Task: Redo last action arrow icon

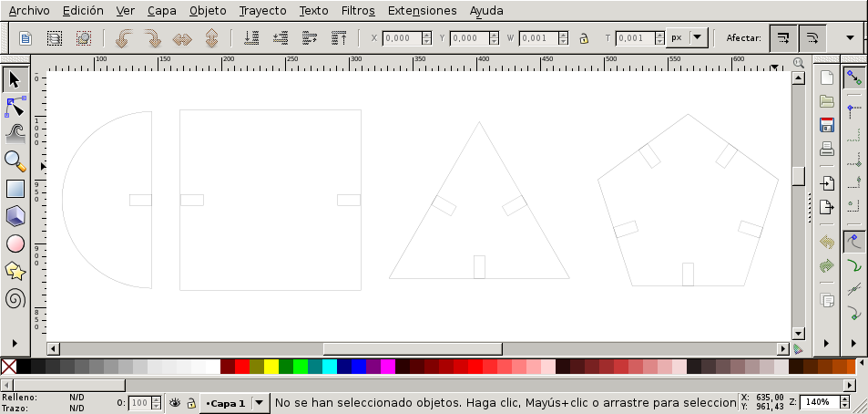Action: 826,265
